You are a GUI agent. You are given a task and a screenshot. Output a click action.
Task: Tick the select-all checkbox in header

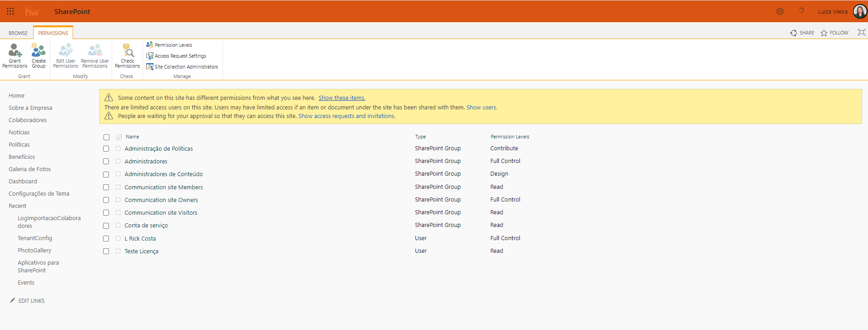106,137
